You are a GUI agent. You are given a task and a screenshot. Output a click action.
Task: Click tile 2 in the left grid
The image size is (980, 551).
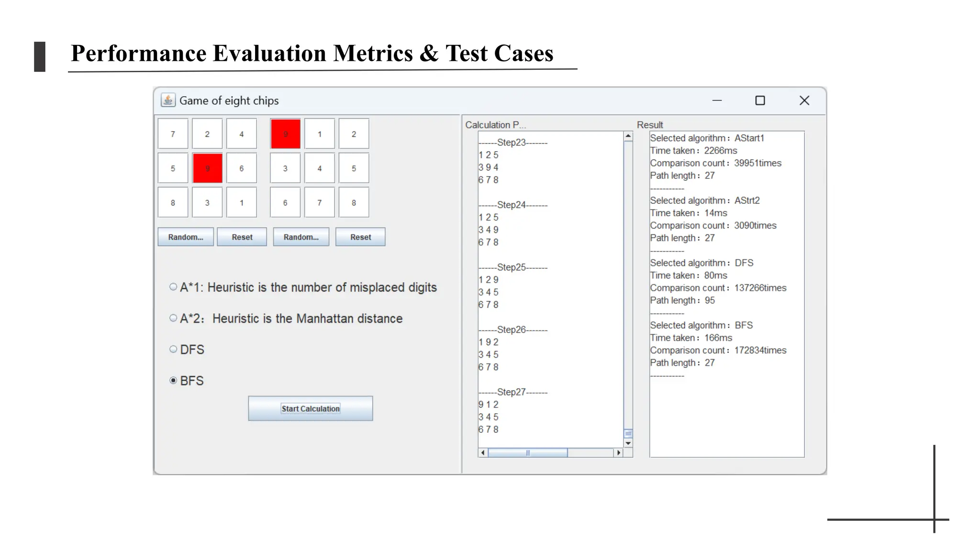207,134
